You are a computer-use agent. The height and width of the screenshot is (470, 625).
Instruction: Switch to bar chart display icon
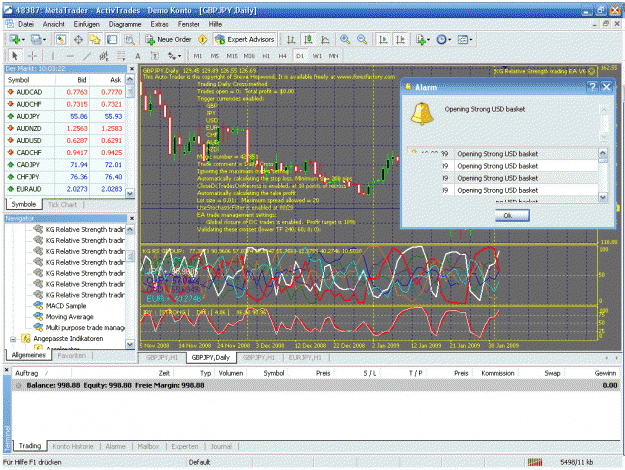[x=291, y=39]
